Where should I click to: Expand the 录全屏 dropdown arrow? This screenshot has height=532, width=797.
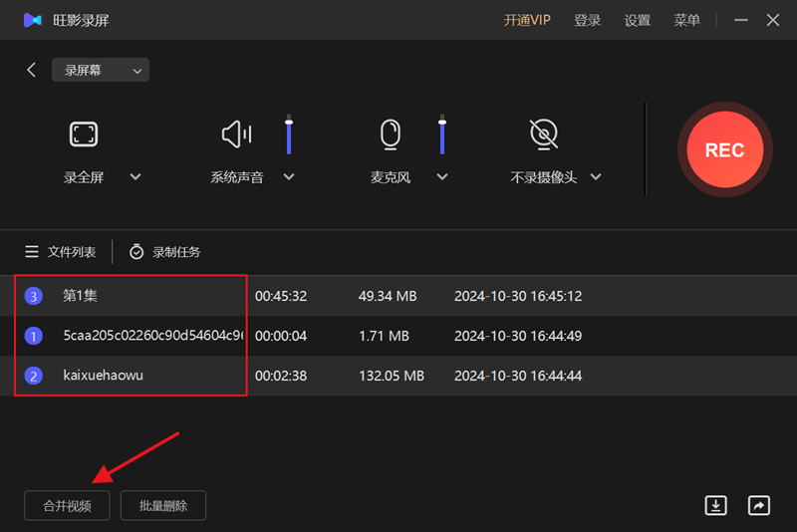tap(135, 176)
